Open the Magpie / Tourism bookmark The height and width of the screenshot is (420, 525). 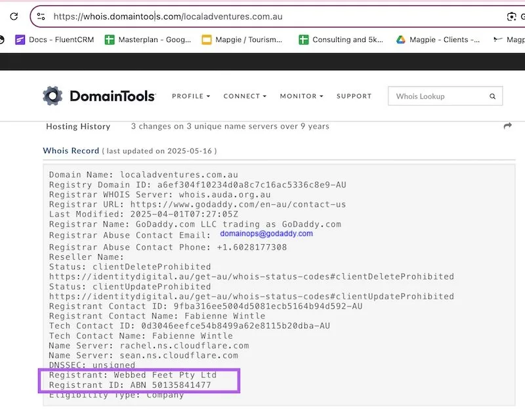(x=241, y=39)
